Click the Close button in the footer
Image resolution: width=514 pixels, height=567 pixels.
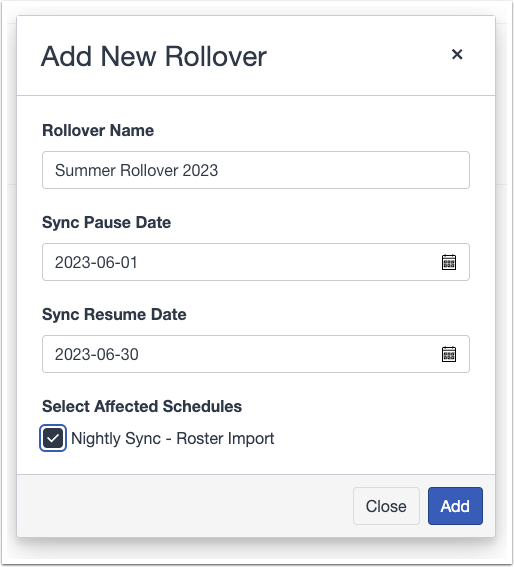click(x=386, y=506)
